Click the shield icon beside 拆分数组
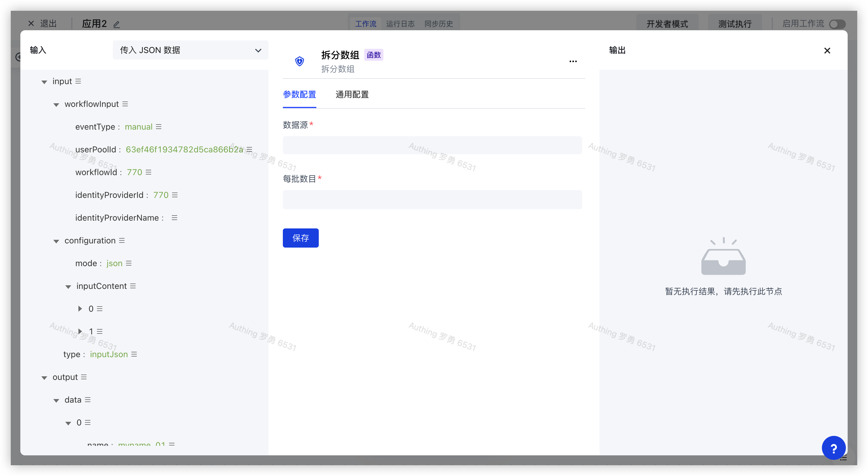868x476 pixels. point(299,61)
